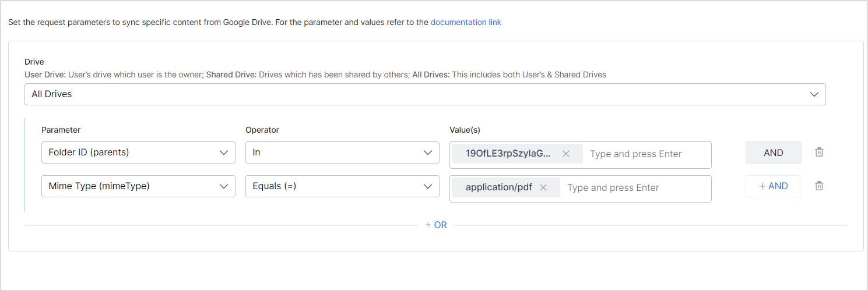Remove the first filter row's trash icon
Viewport: 868px width, 291px height.
[819, 152]
